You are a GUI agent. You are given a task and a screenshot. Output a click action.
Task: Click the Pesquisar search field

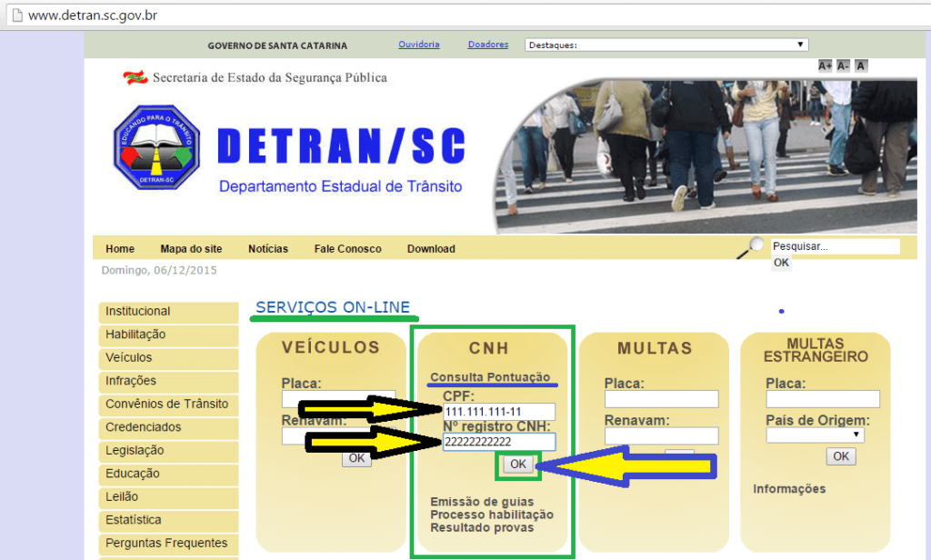[x=836, y=245]
